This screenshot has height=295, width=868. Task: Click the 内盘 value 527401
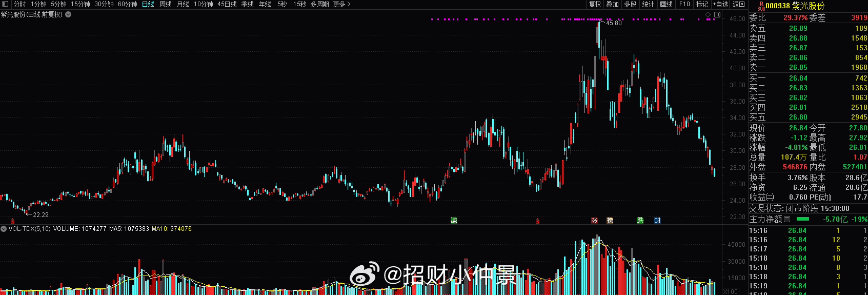click(855, 167)
